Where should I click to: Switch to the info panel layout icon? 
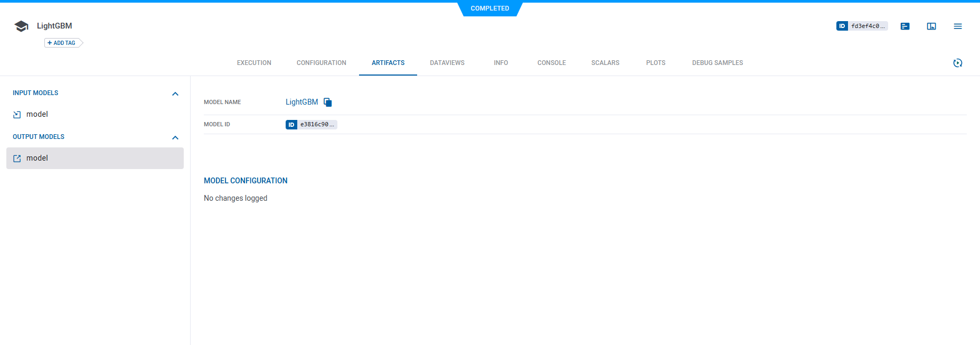pos(931,26)
